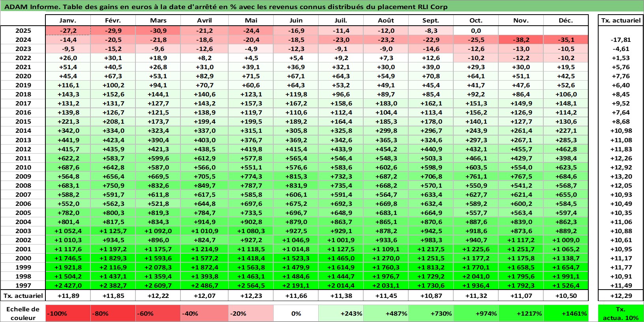
Task: Select the +655,0 cell for December 2007
Action: 566,194
